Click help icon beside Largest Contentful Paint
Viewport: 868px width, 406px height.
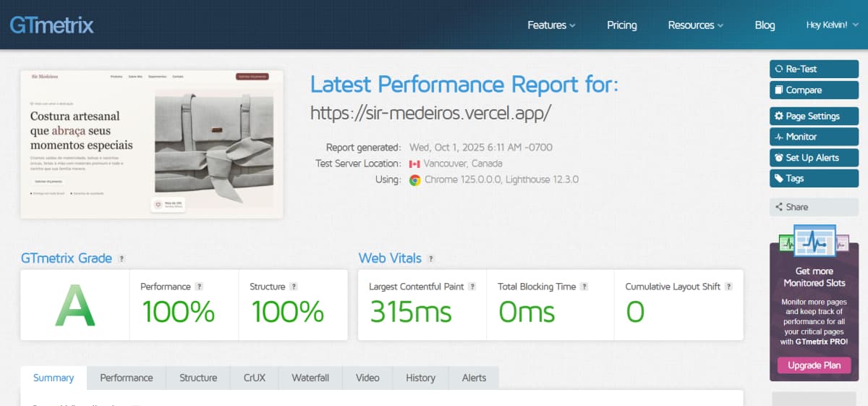pos(472,287)
